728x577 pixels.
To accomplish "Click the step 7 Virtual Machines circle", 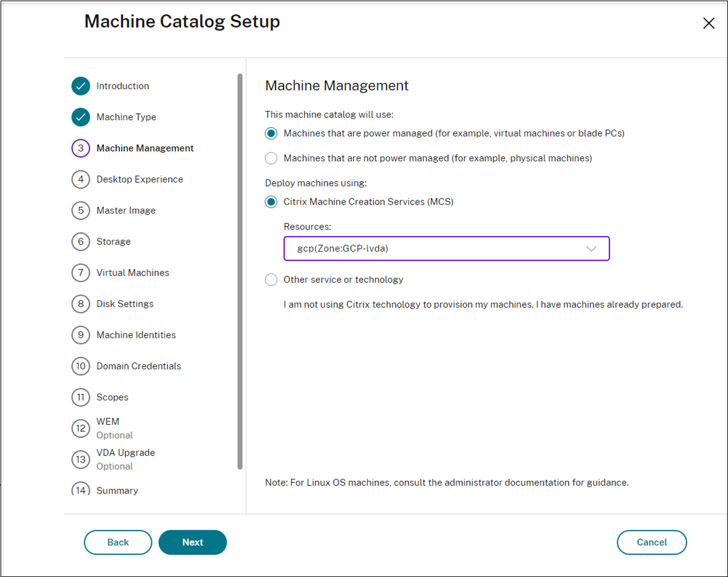I will [81, 273].
